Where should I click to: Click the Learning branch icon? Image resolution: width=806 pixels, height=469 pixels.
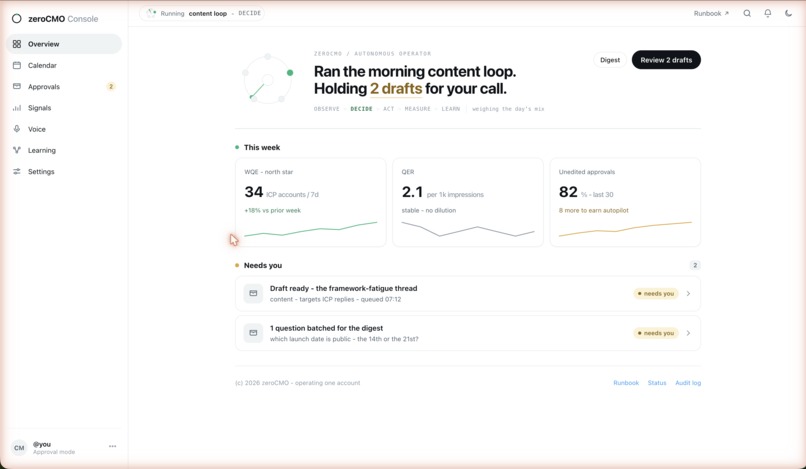17,150
